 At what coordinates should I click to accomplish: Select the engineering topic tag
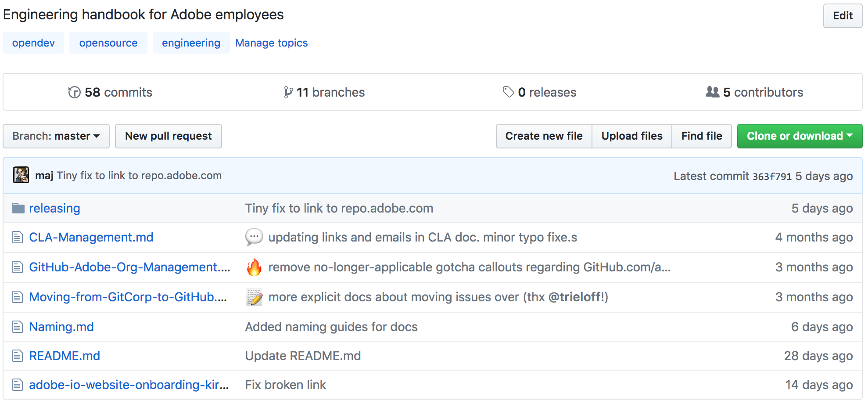pyautogui.click(x=191, y=43)
